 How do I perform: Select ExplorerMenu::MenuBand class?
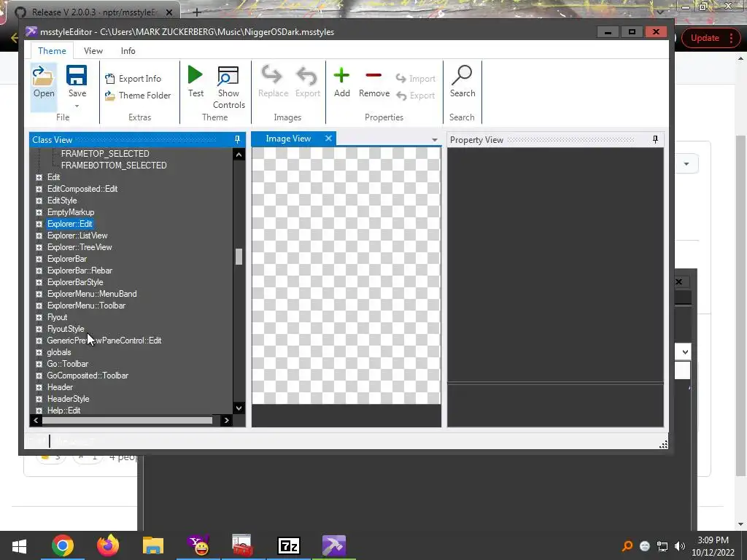click(92, 294)
